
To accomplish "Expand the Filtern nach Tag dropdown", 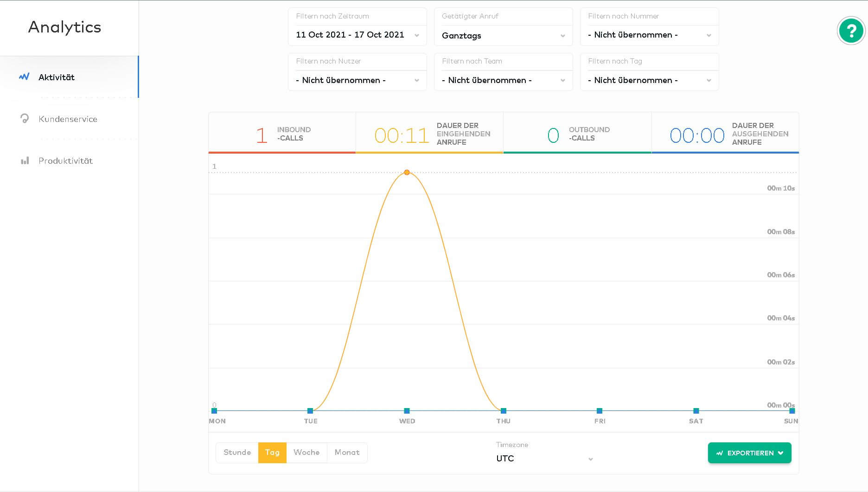I will coord(649,80).
